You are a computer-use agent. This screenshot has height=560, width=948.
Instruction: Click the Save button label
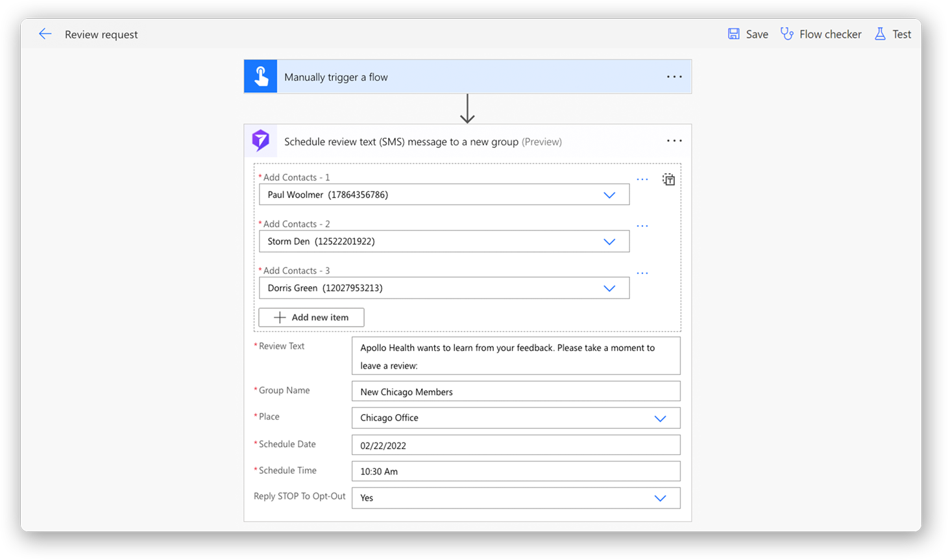click(757, 34)
